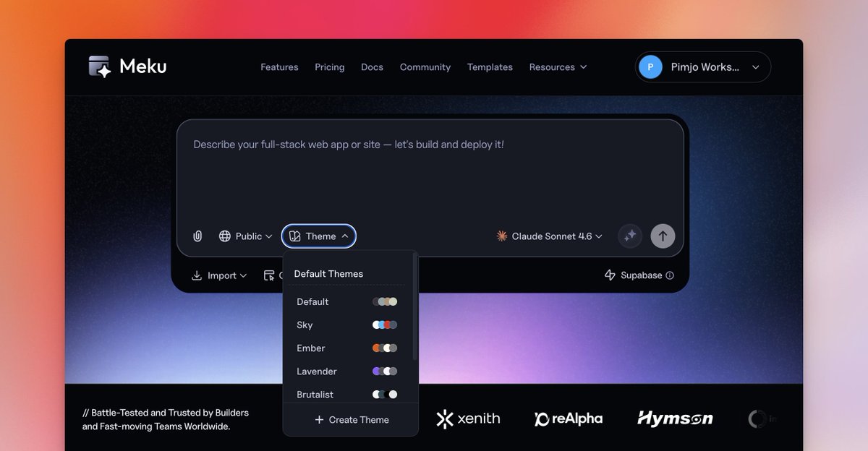Click the Default theme color swatches
This screenshot has width=868, height=451.
385,302
